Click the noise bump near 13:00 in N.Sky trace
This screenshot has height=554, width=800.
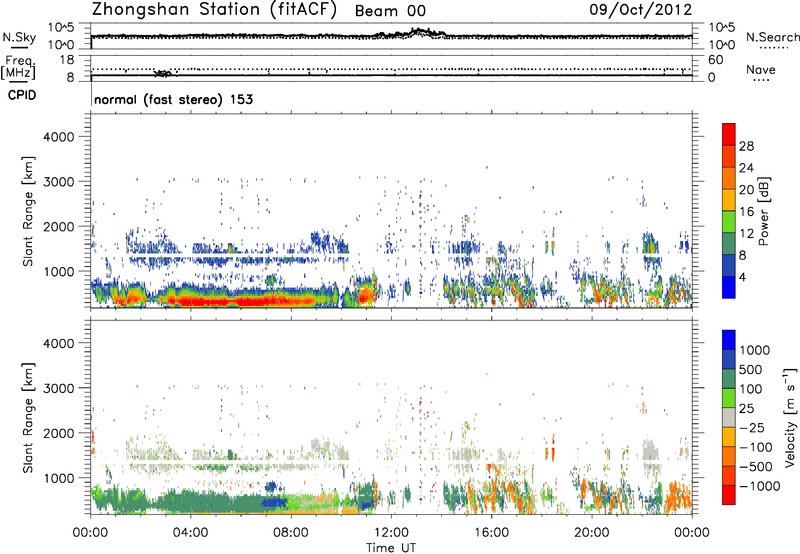pos(418,33)
